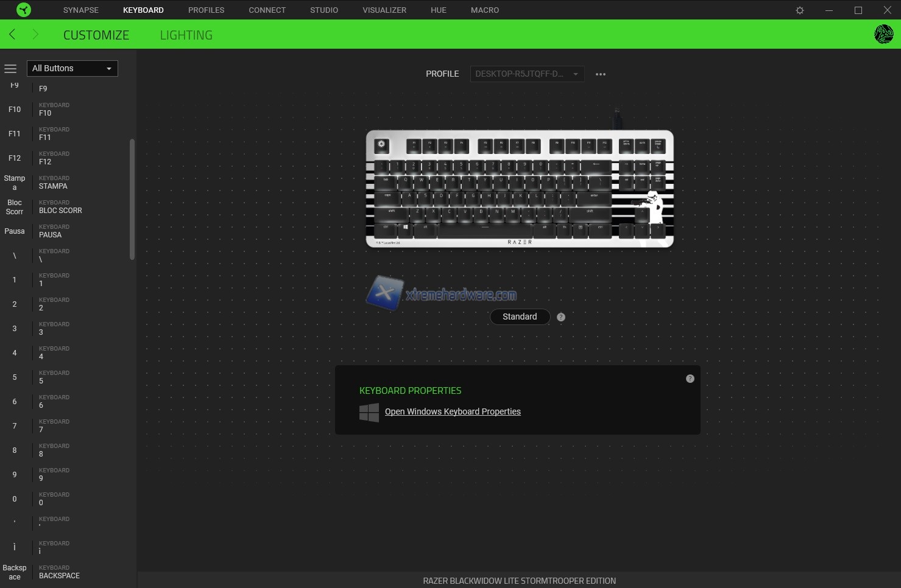Click the user profile avatar icon

[883, 34]
